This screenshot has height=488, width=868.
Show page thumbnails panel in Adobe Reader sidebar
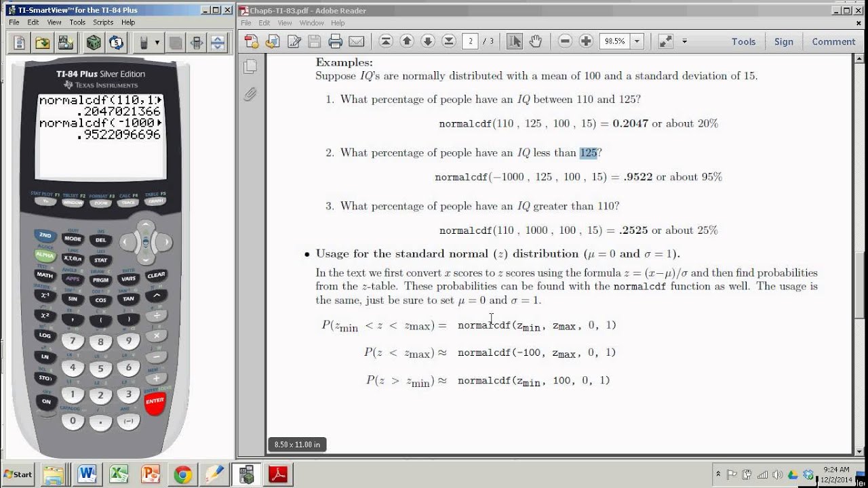[x=250, y=66]
